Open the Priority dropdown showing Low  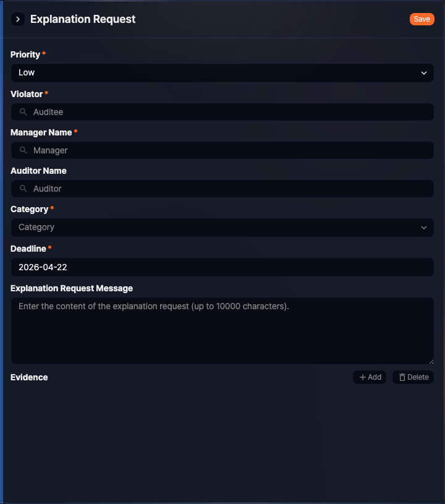222,73
